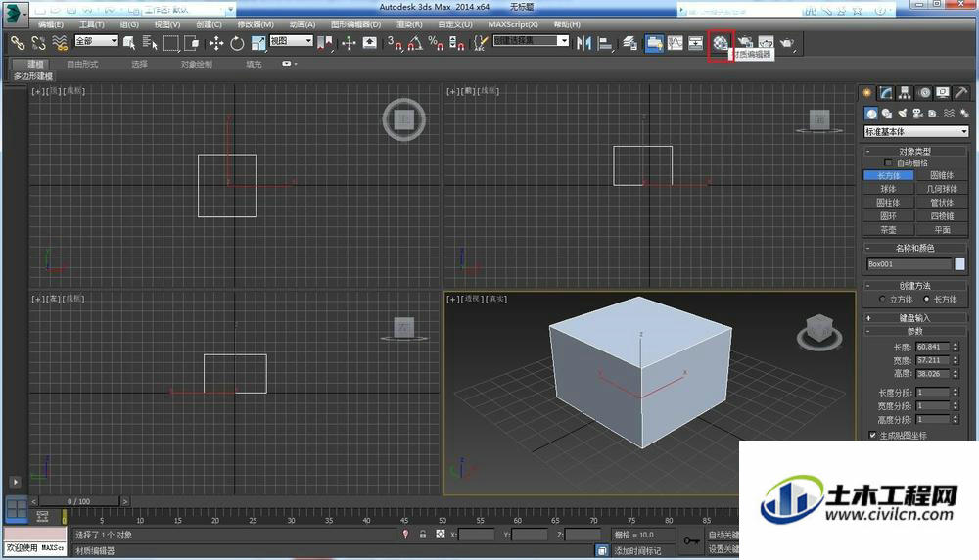Open the 修改器(M) menu

point(256,24)
